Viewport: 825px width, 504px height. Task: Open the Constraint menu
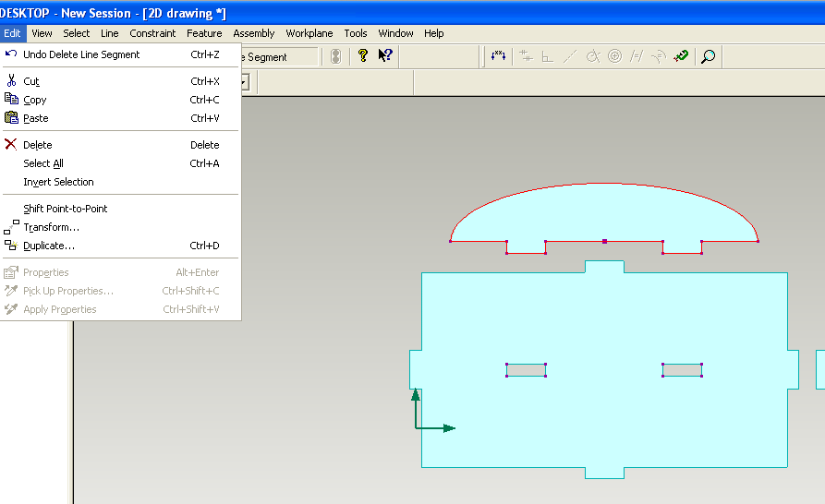coord(152,33)
